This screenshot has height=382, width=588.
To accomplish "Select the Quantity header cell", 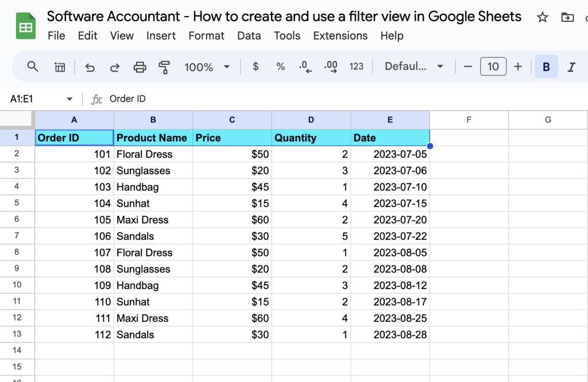I will [x=311, y=138].
